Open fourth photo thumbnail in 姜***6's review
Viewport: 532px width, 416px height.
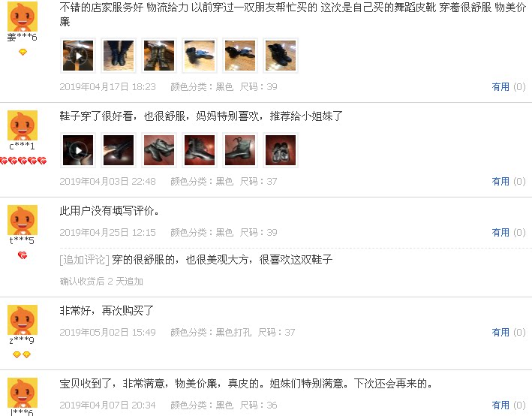point(200,56)
